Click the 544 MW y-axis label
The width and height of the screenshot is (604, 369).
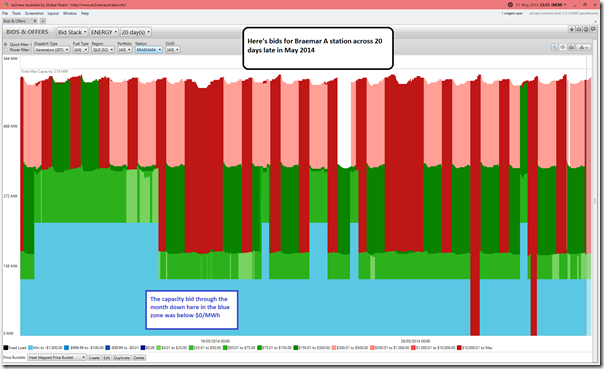(10, 59)
